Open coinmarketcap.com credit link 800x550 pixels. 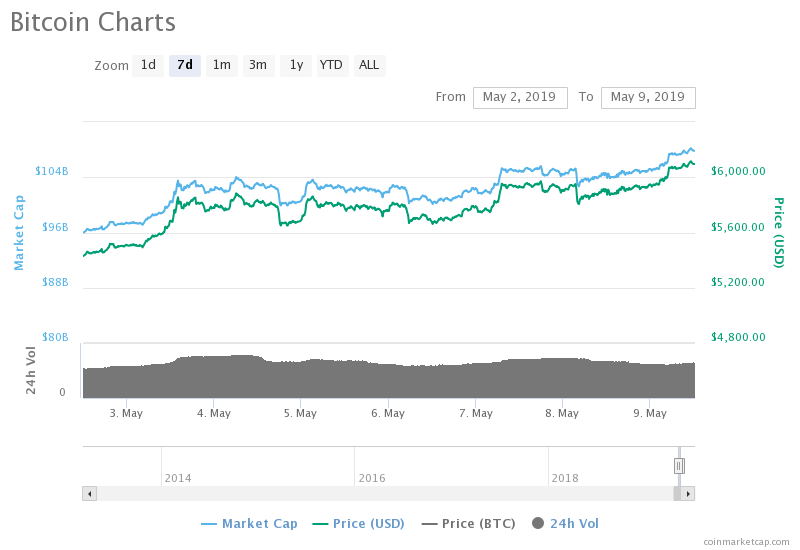coord(746,541)
